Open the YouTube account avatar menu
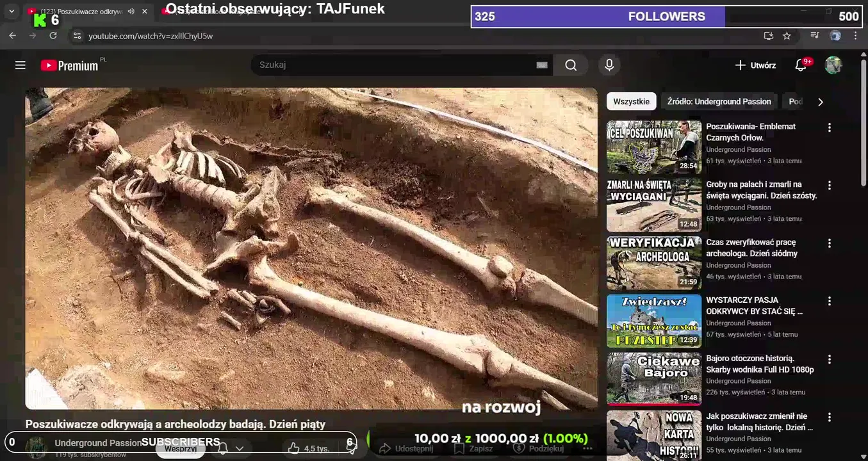 (833, 65)
